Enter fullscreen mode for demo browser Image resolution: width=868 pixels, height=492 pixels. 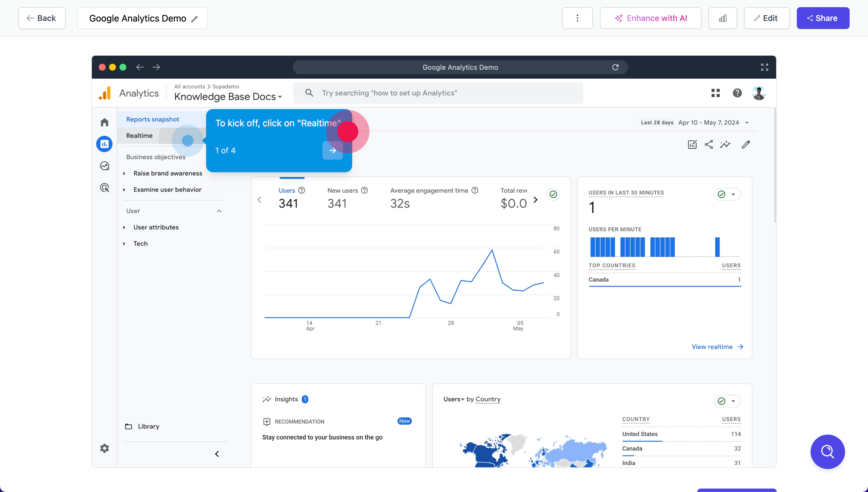point(764,67)
